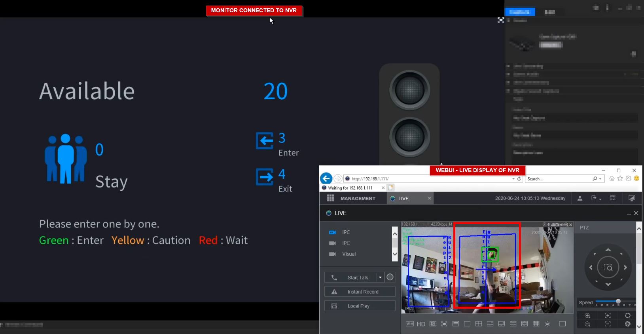Screen dimensions: 644x334
Task: Click the PTZ panel scrollbar down arrow
Action: point(639,326)
